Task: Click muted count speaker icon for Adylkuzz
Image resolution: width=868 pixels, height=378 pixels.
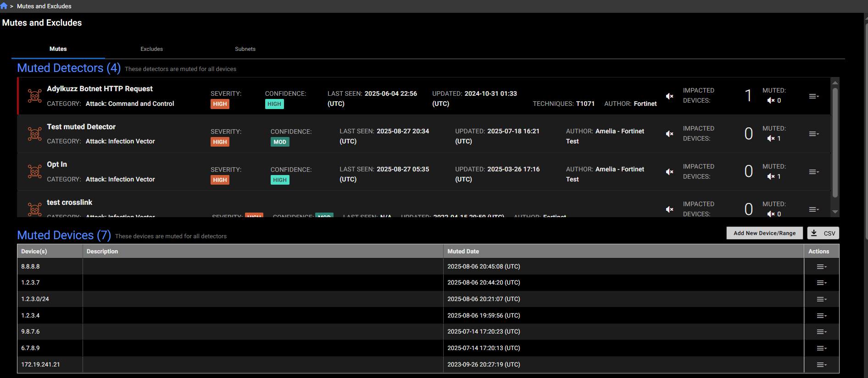Action: coord(771,100)
